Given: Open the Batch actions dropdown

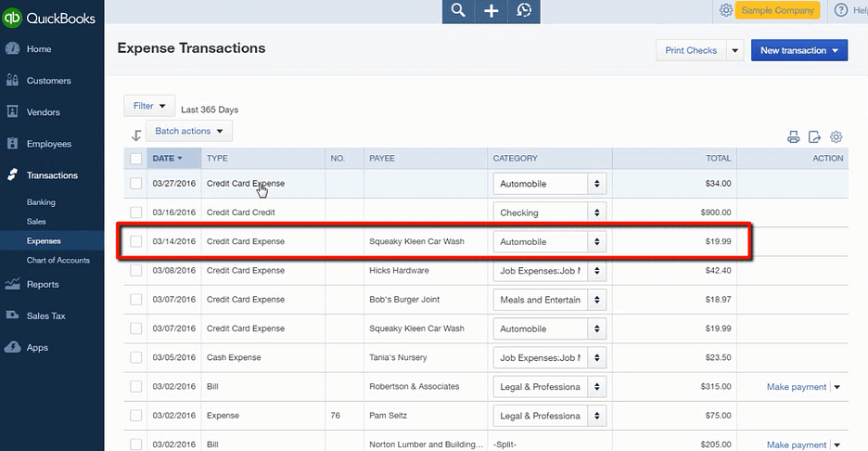Looking at the screenshot, I should [189, 132].
